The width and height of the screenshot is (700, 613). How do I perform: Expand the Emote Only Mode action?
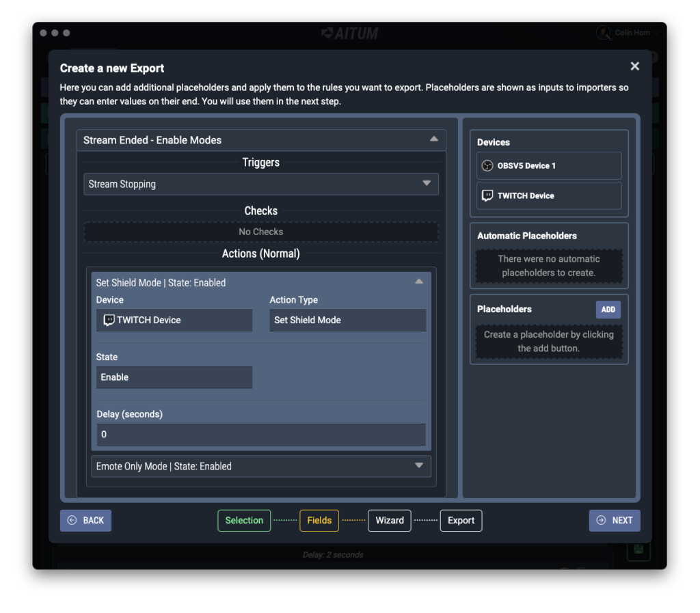pos(419,465)
